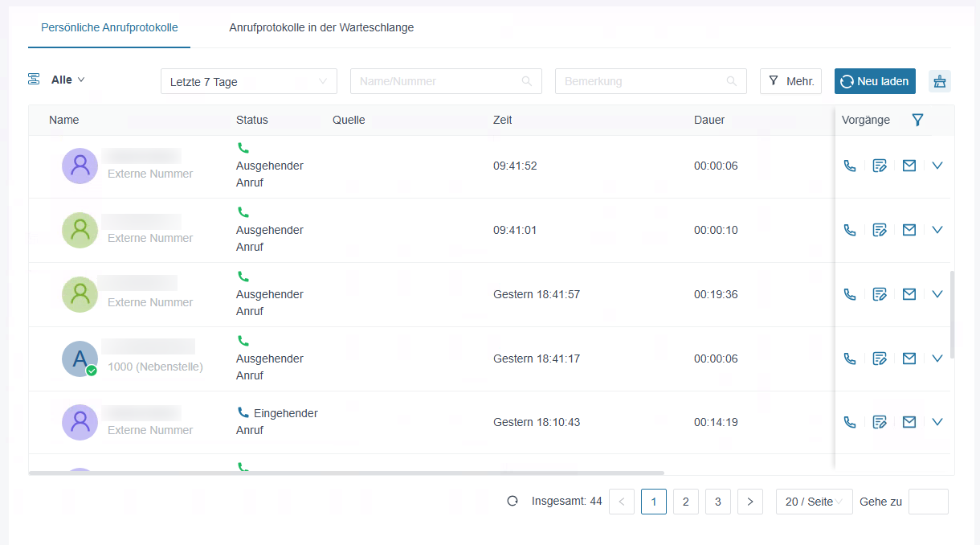This screenshot has height=545, width=980.
Task: Open the Alle call type dropdown
Action: (68, 80)
